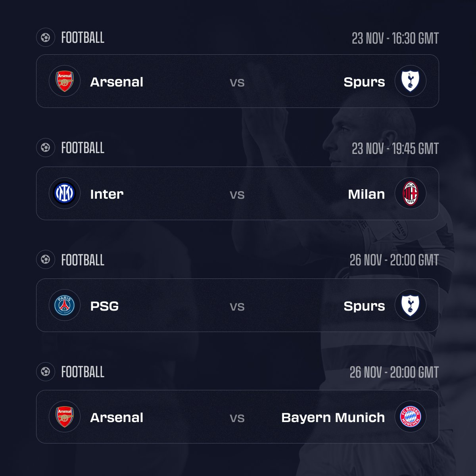Click the Arsenal crest in first match
This screenshot has height=476, width=476.
[x=65, y=81]
